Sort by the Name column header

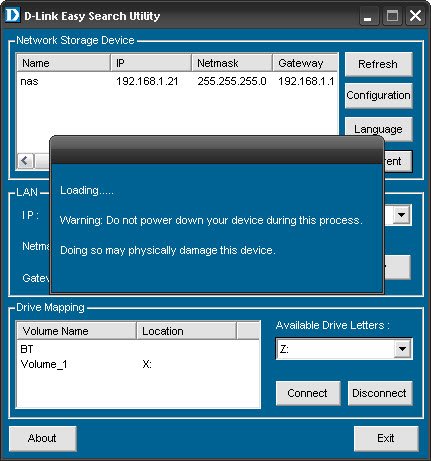(63, 63)
